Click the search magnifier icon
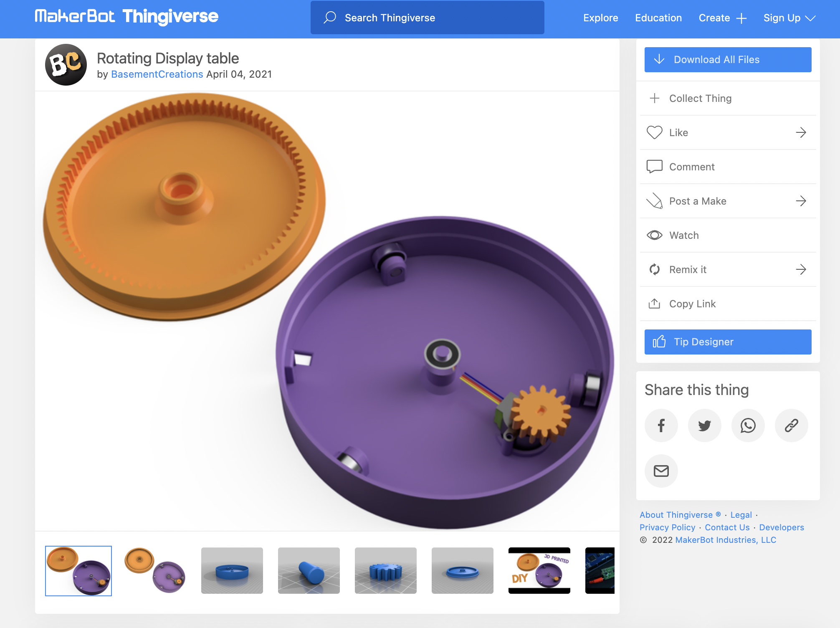 point(330,18)
